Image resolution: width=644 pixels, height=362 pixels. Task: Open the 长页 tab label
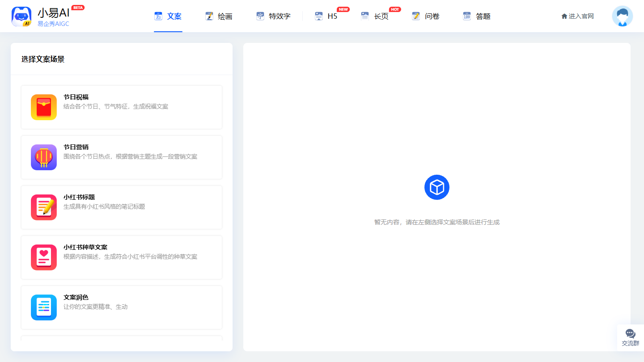pyautogui.click(x=381, y=17)
